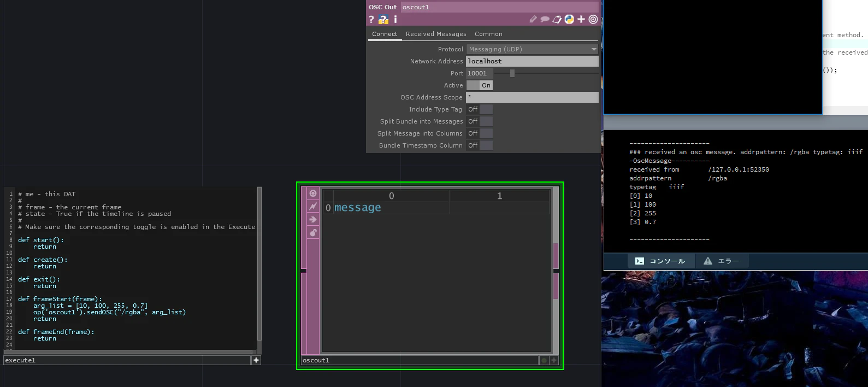
Task: Toggle Include Type Tag off switch
Action: pyautogui.click(x=480, y=109)
